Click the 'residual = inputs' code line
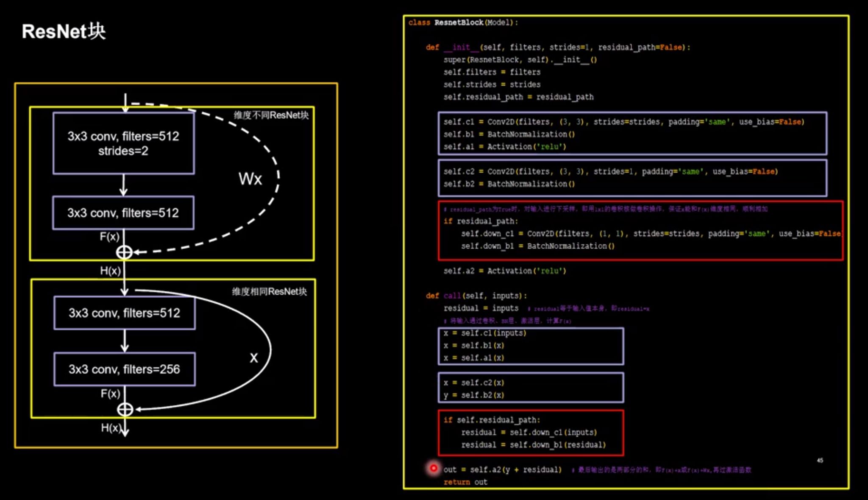The height and width of the screenshot is (500, 868). pos(481,308)
